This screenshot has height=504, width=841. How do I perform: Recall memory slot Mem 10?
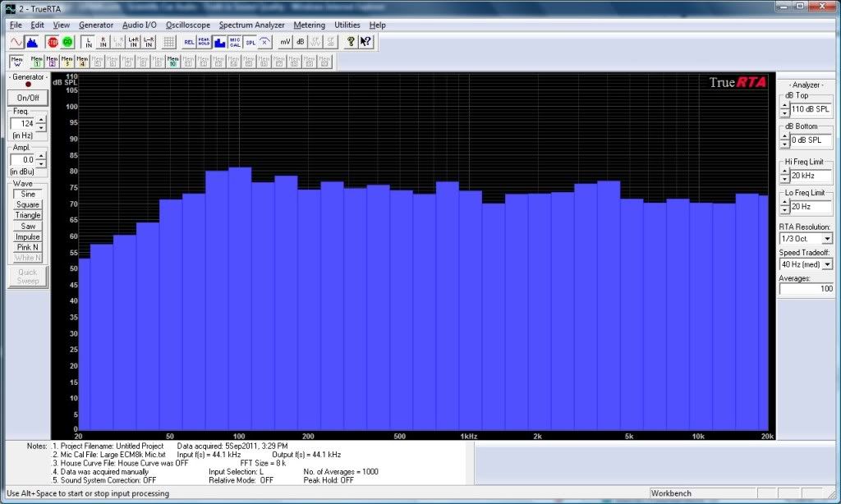[172, 61]
